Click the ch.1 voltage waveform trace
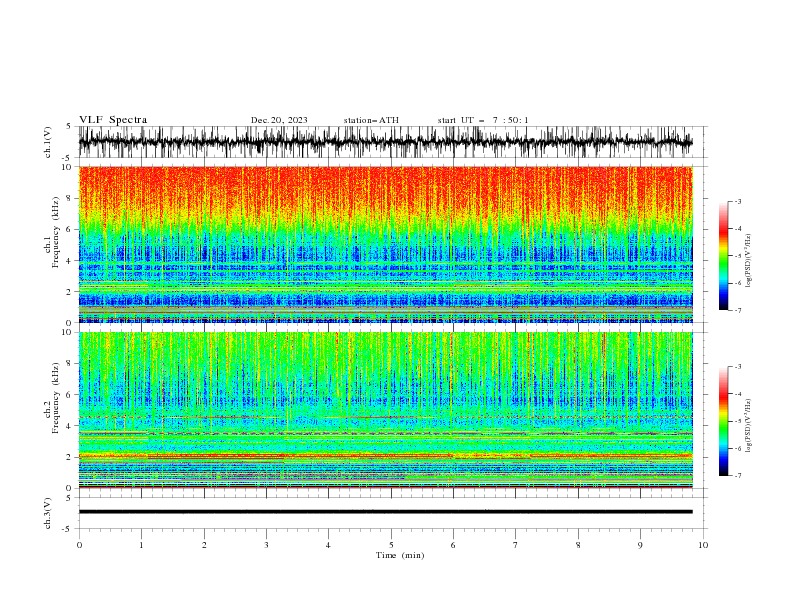 385,142
